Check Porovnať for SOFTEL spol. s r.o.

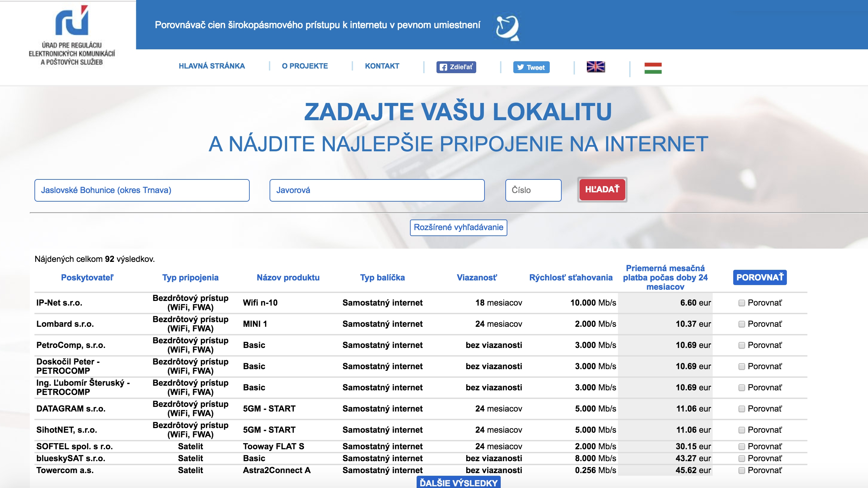click(741, 447)
